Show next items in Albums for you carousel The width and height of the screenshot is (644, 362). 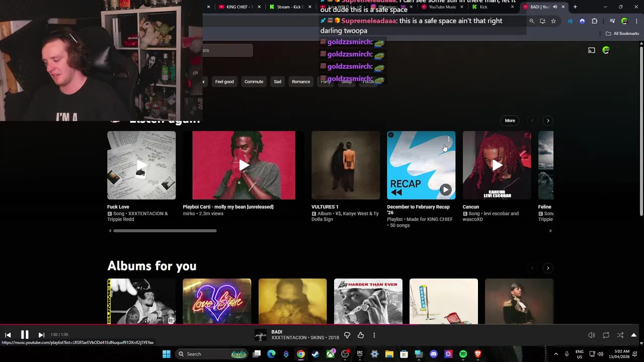(548, 268)
